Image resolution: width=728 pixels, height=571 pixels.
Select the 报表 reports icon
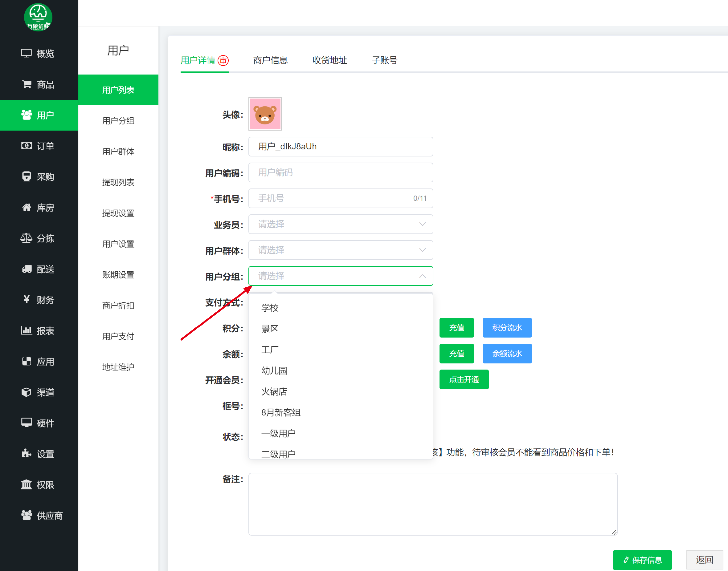tap(39, 330)
